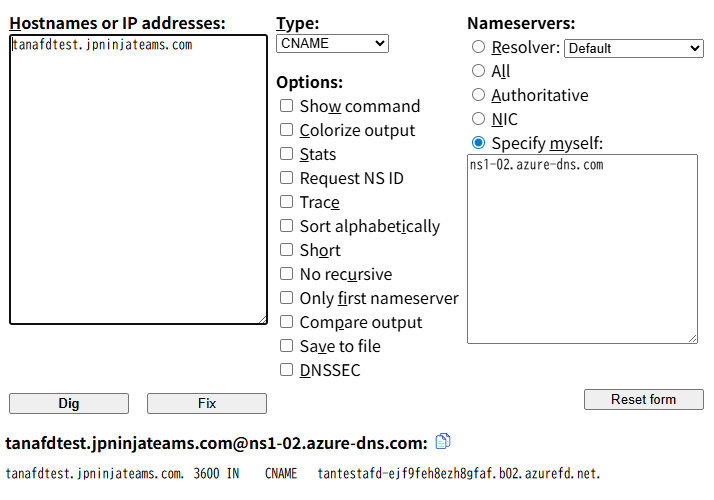Open the Resolver Default dropdown
The height and width of the screenshot is (500, 714).
[x=634, y=48]
